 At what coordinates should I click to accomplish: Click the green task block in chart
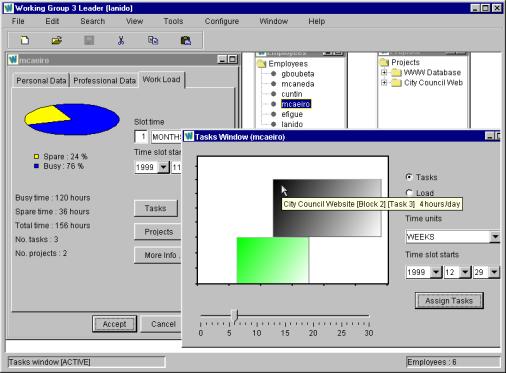pos(273,260)
